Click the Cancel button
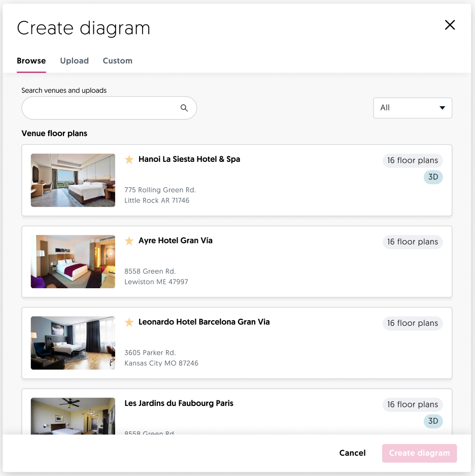Image resolution: width=475 pixels, height=476 pixels. click(x=352, y=453)
